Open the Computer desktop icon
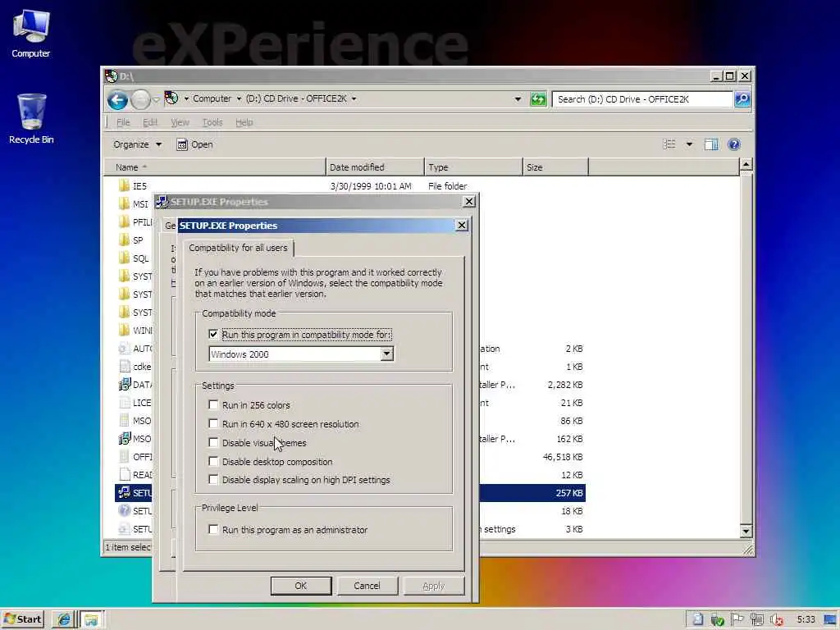The height and width of the screenshot is (630, 840). tap(30, 34)
